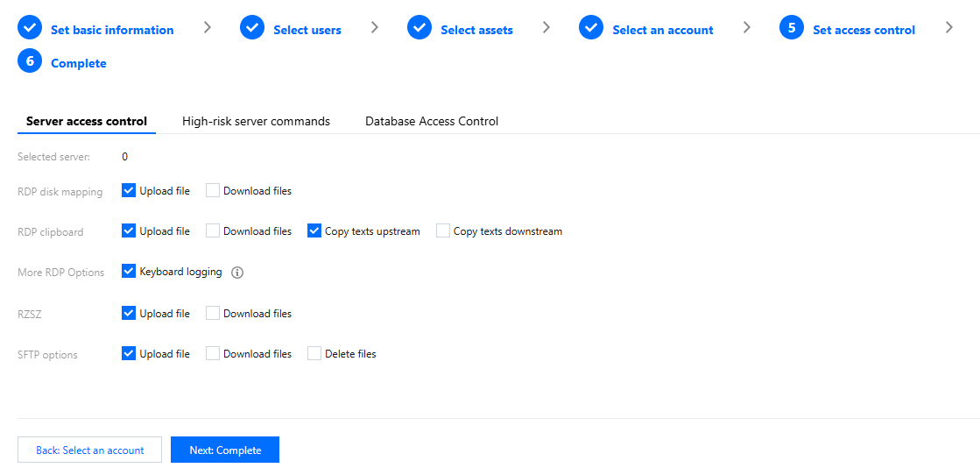Untick Copy texts upstream checkbox
This screenshot has height=475, width=980.
pos(314,231)
